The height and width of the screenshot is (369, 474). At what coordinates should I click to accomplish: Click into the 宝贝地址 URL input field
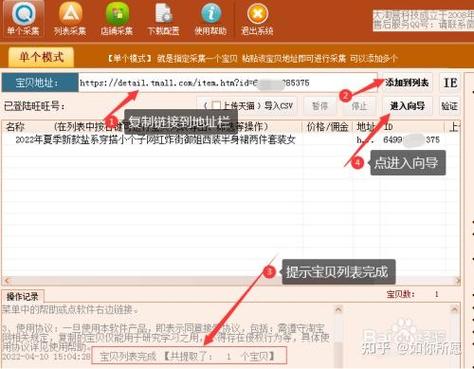point(228,83)
